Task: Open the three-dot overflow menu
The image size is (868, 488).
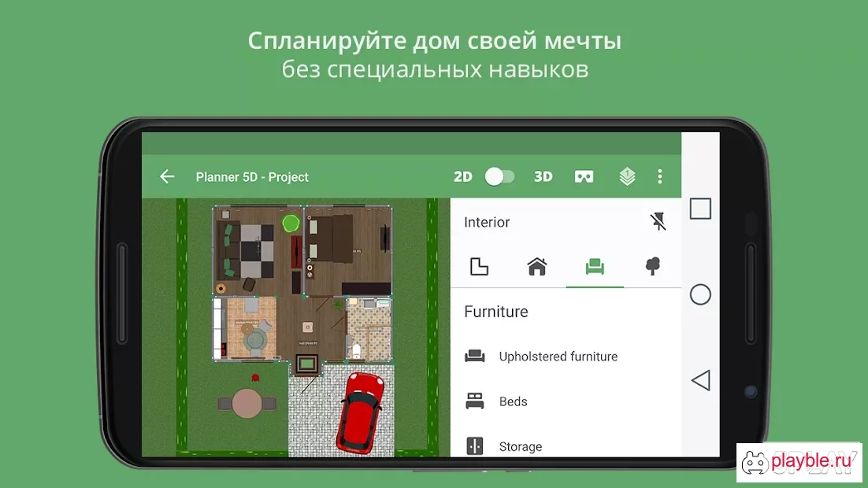Action: [x=660, y=176]
